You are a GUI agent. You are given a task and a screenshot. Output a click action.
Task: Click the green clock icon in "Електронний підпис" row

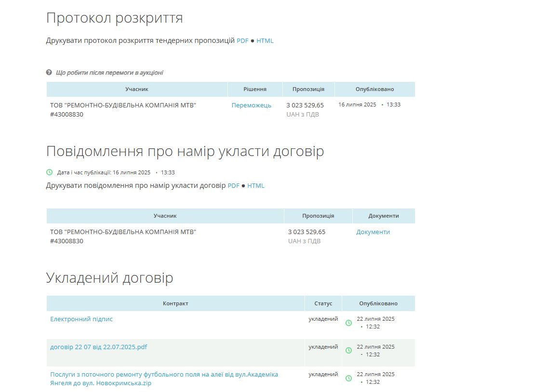tap(348, 323)
